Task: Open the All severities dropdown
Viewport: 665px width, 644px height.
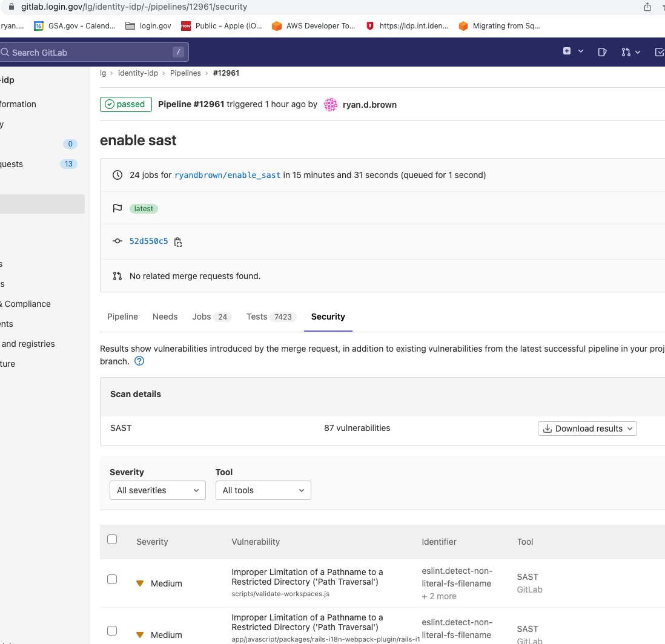Action: [x=157, y=490]
